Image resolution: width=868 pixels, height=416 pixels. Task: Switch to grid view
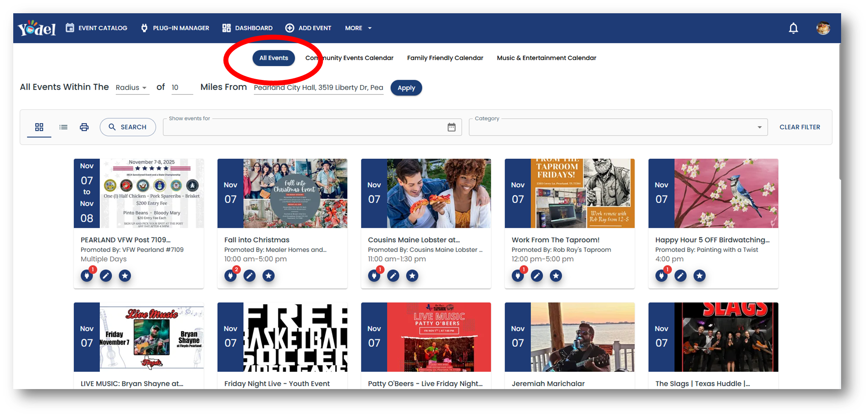click(x=39, y=127)
